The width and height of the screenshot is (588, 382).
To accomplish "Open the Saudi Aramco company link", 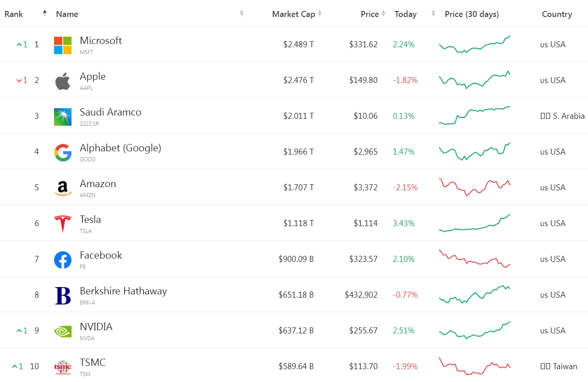I will point(110,112).
